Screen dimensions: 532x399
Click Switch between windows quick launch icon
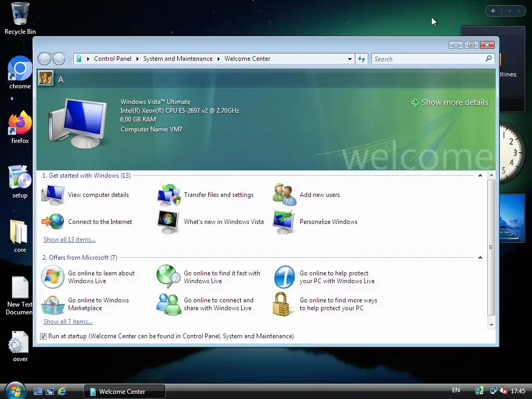(x=50, y=392)
